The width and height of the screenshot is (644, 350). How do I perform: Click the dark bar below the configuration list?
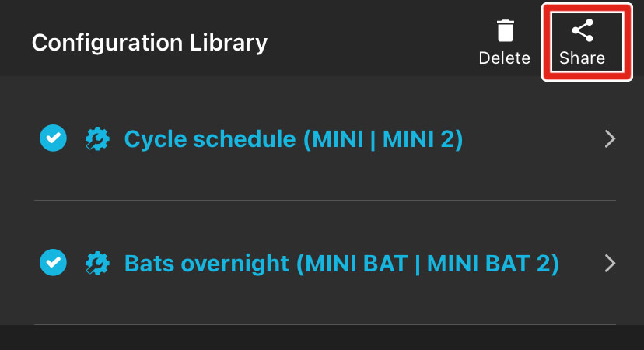click(322, 338)
